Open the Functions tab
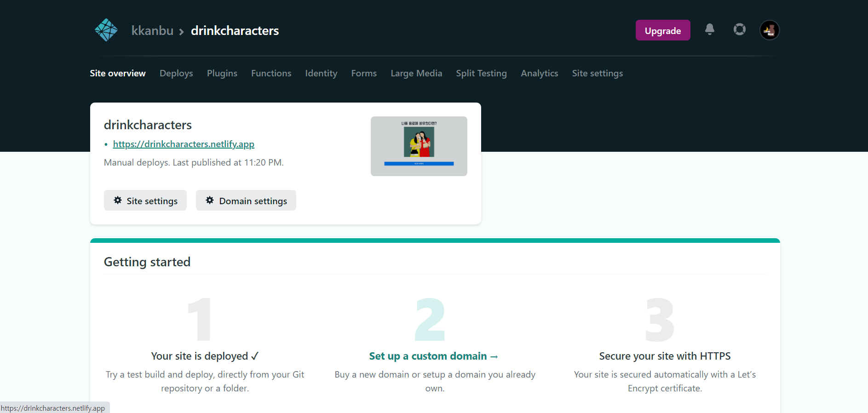This screenshot has height=413, width=868. [271, 73]
